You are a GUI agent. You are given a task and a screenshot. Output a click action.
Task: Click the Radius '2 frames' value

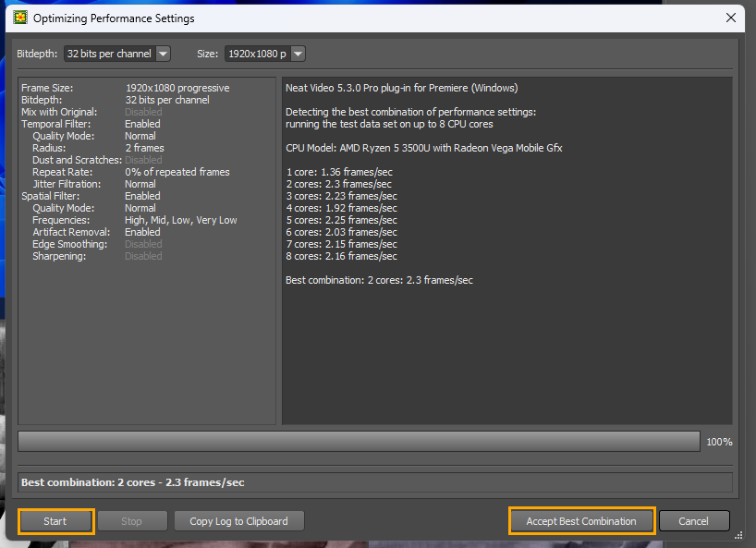145,148
